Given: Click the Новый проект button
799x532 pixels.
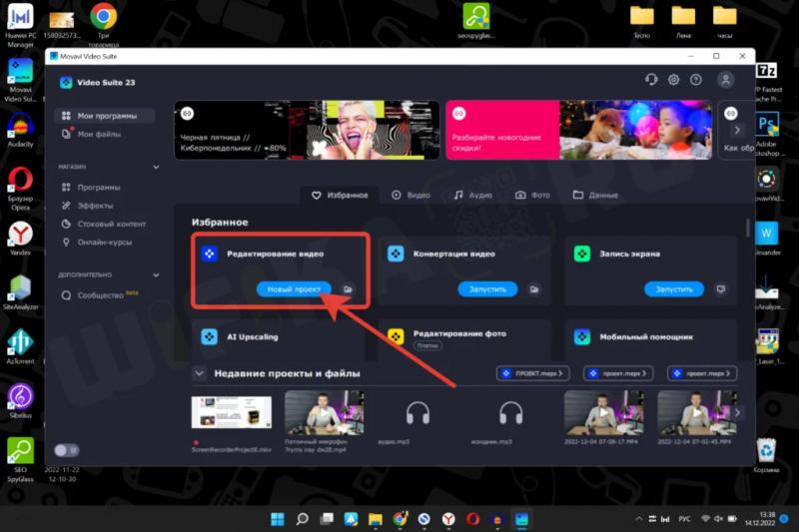Looking at the screenshot, I should pos(294,289).
